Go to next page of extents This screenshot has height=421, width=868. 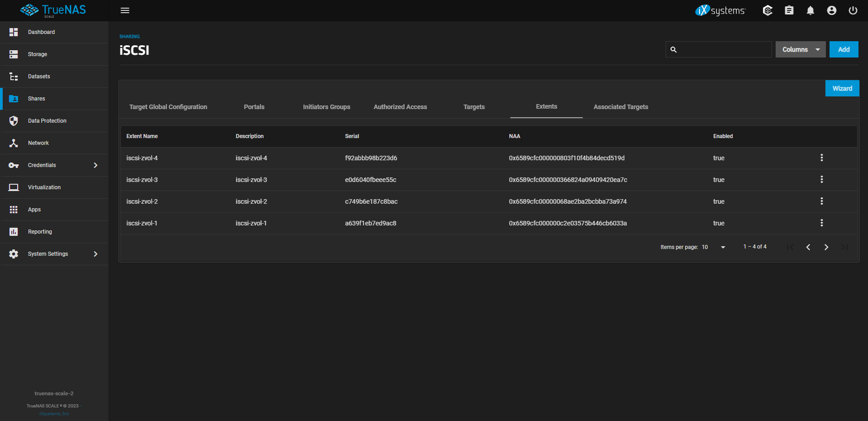pyautogui.click(x=826, y=247)
